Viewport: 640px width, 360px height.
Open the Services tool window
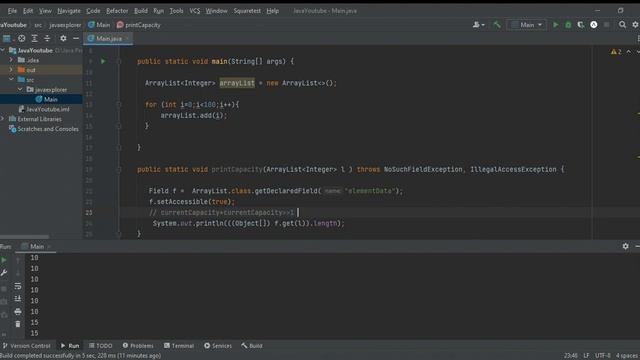click(x=218, y=346)
